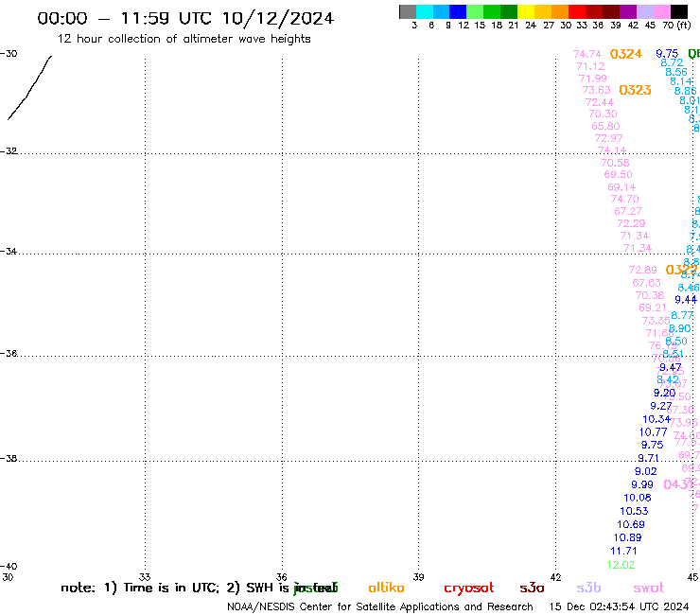Click the black swatch ending the color bar
This screenshot has width=700, height=615.
click(679, 11)
